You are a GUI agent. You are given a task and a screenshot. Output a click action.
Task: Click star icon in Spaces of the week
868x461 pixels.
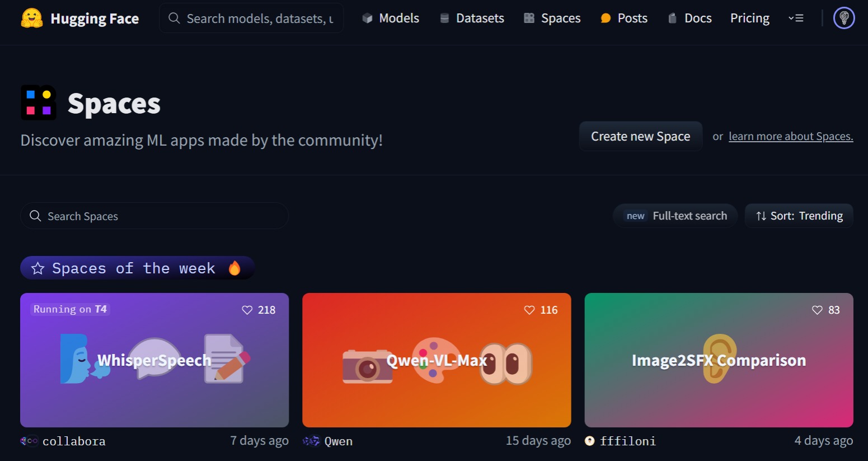(x=37, y=268)
